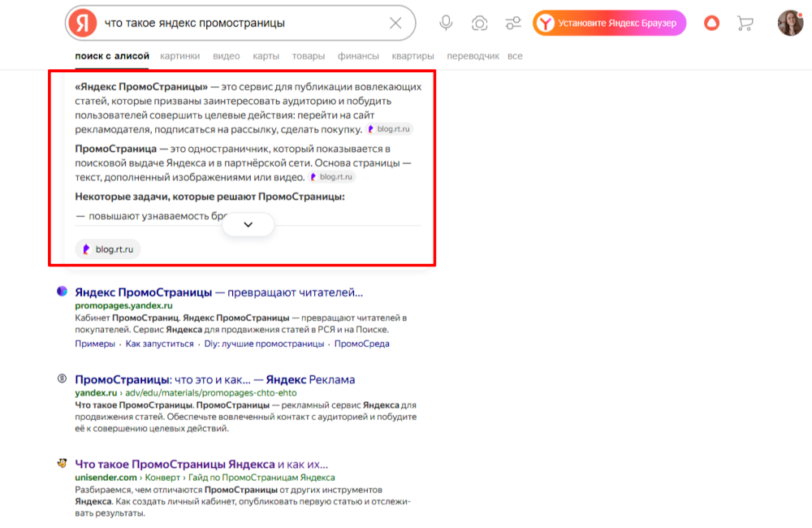This screenshot has height=528, width=812.
Task: Open the Примеры sitelink
Action: [x=95, y=344]
